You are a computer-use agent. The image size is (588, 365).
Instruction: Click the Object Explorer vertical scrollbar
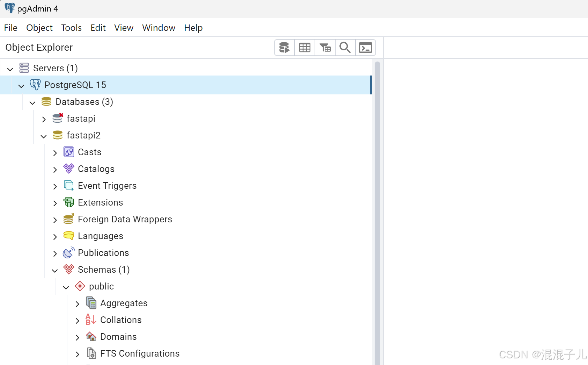pos(377,213)
